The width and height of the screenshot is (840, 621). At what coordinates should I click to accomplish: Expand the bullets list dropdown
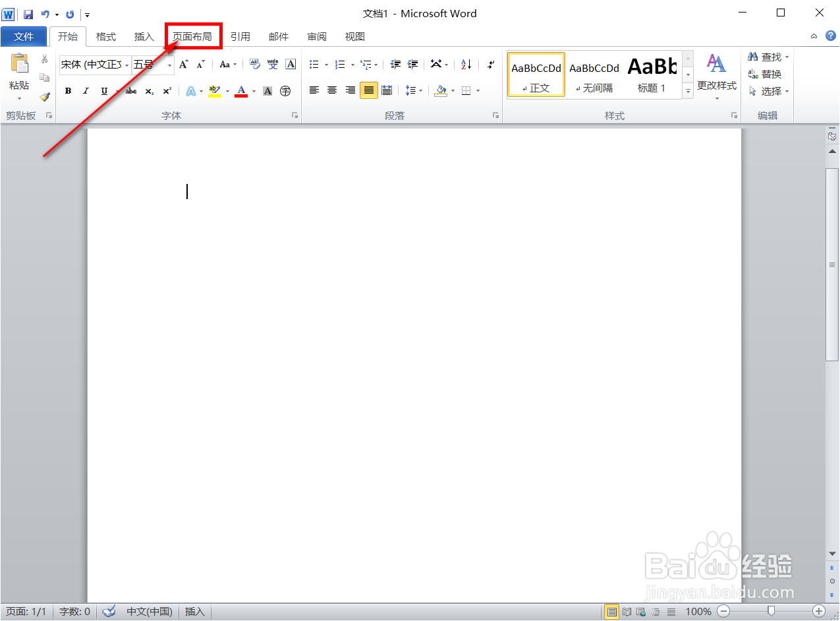point(326,65)
